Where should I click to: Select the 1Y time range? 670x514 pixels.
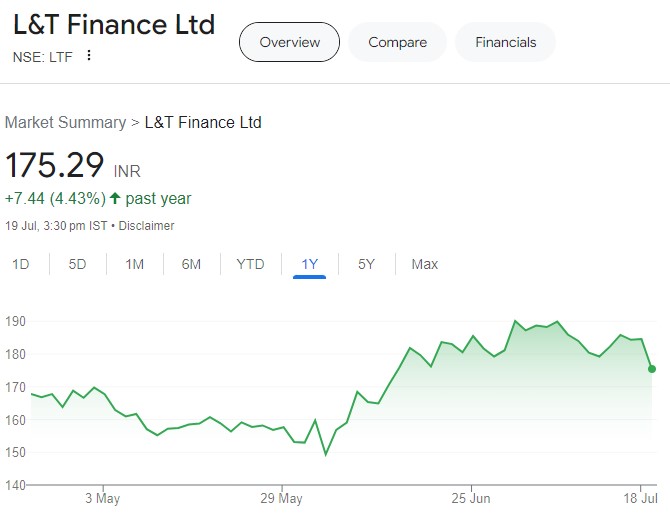(309, 264)
